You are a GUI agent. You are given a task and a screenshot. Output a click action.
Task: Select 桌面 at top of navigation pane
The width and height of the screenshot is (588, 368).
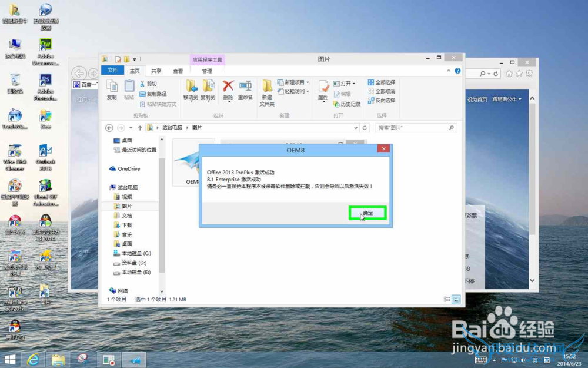pos(123,141)
